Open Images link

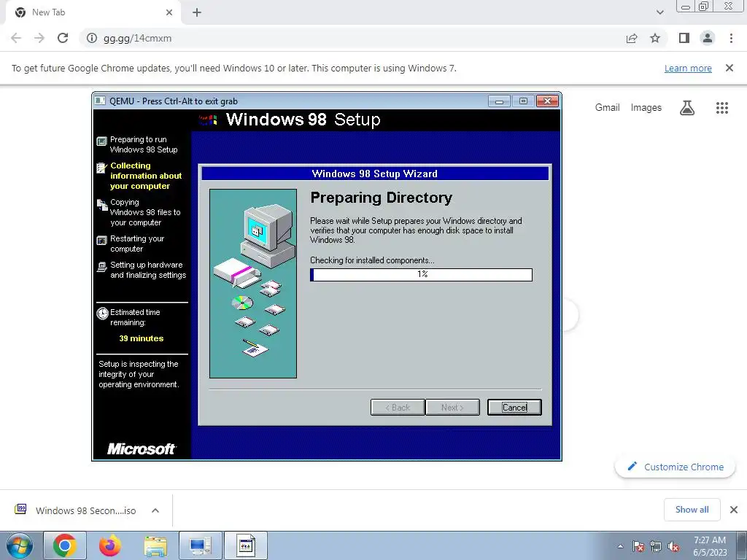pyautogui.click(x=646, y=108)
